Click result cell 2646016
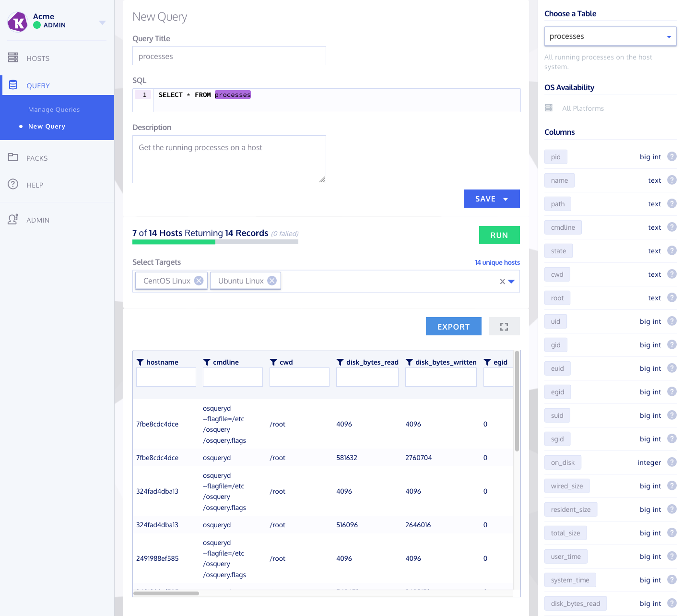The width and height of the screenshot is (683, 616). coord(418,525)
